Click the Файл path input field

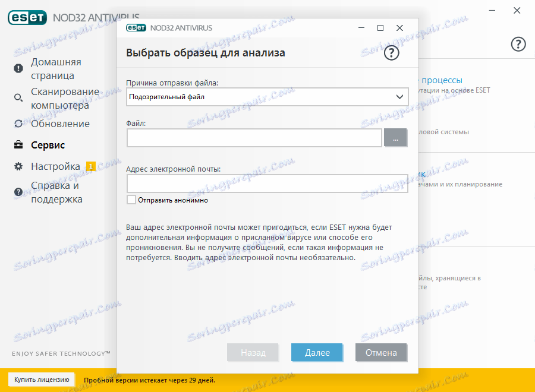pos(254,138)
